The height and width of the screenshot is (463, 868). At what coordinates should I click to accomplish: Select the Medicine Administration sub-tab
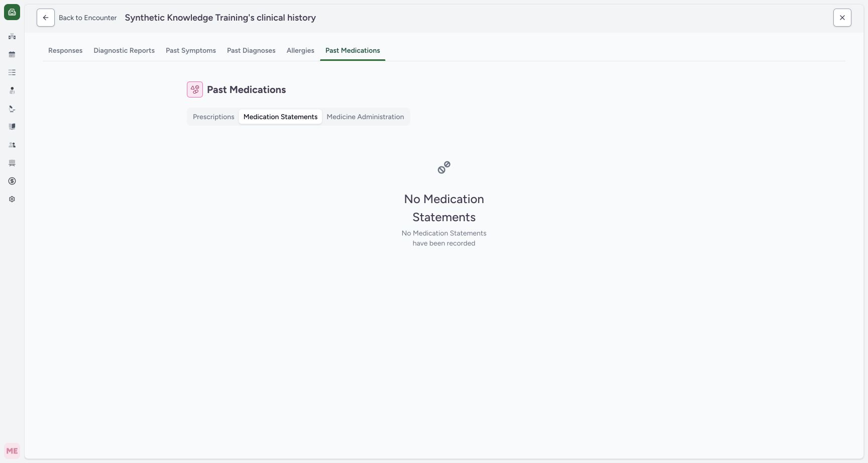(365, 117)
